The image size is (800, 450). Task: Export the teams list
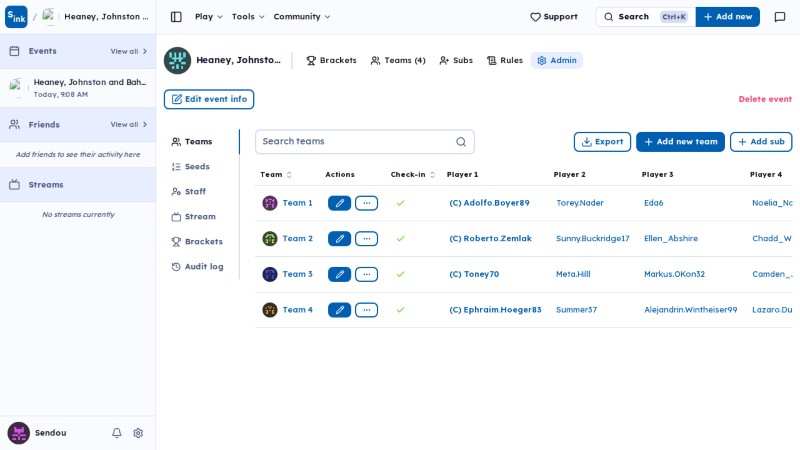[x=602, y=142]
